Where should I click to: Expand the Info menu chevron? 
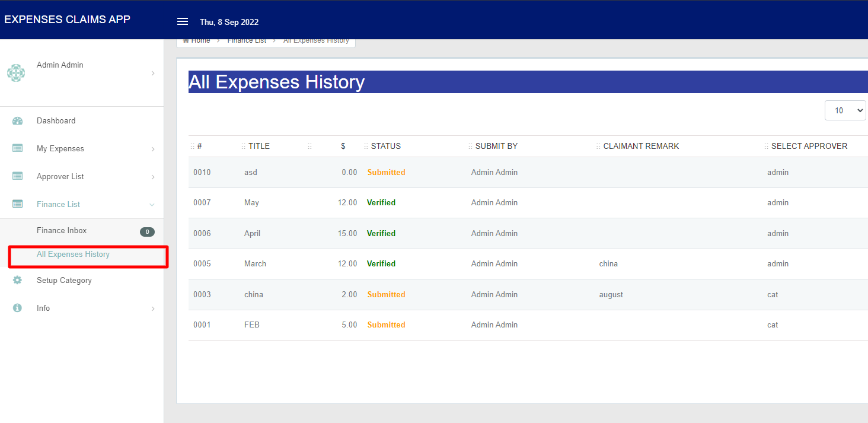coord(152,308)
